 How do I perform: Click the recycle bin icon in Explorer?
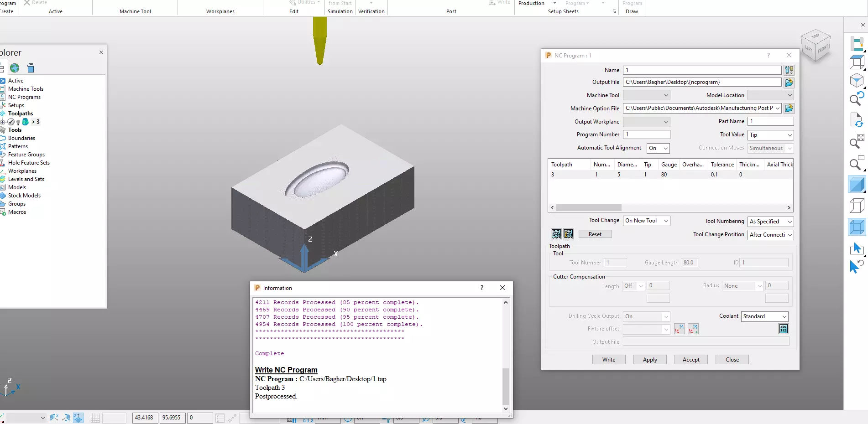pyautogui.click(x=31, y=68)
